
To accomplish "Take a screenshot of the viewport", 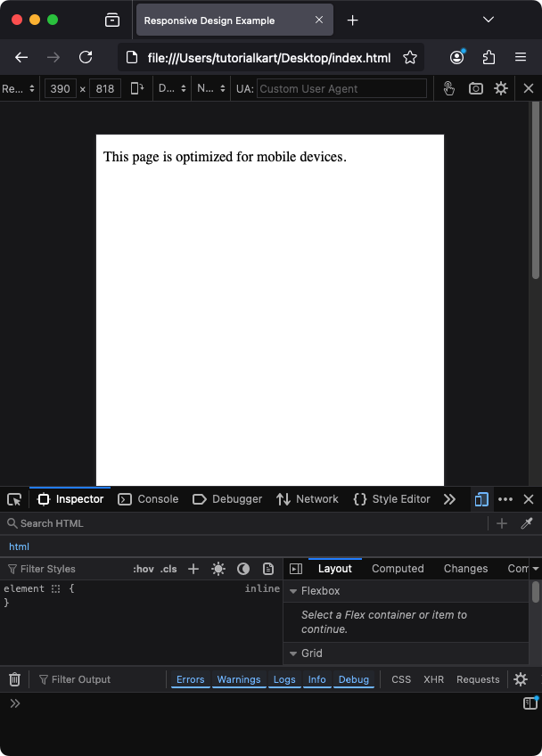I will (476, 88).
